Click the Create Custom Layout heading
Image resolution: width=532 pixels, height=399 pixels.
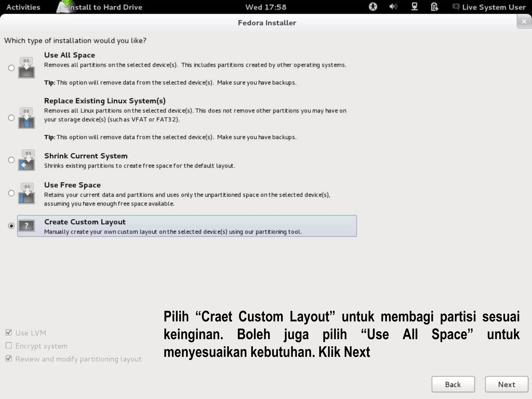(x=85, y=222)
